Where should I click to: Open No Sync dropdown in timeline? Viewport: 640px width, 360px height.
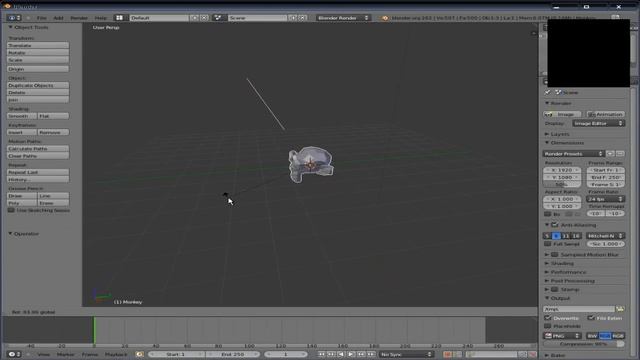coord(406,354)
